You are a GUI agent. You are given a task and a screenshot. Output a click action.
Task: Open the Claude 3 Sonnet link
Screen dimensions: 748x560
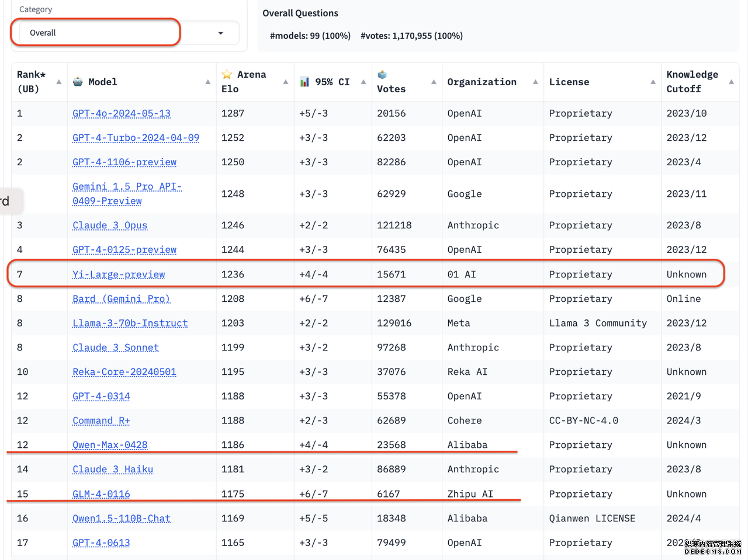pyautogui.click(x=116, y=347)
